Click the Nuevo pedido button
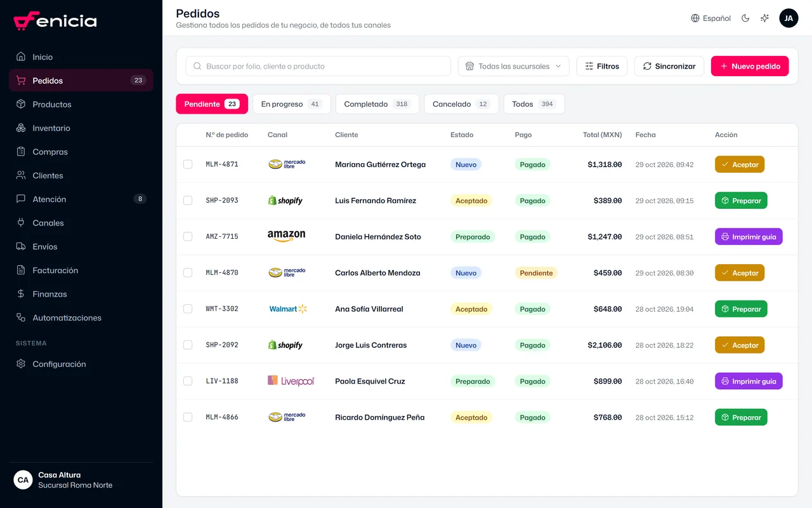Viewport: 812px width, 508px height. (750, 66)
